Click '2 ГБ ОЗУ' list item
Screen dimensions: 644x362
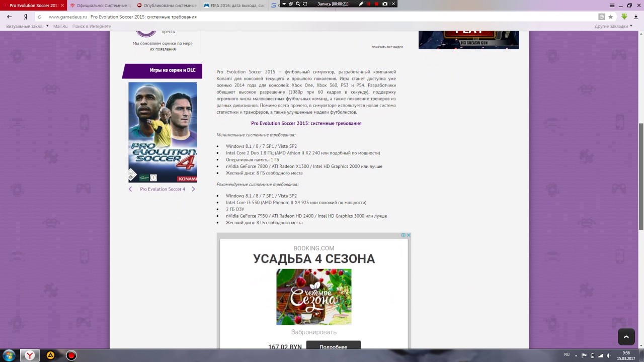click(x=235, y=209)
